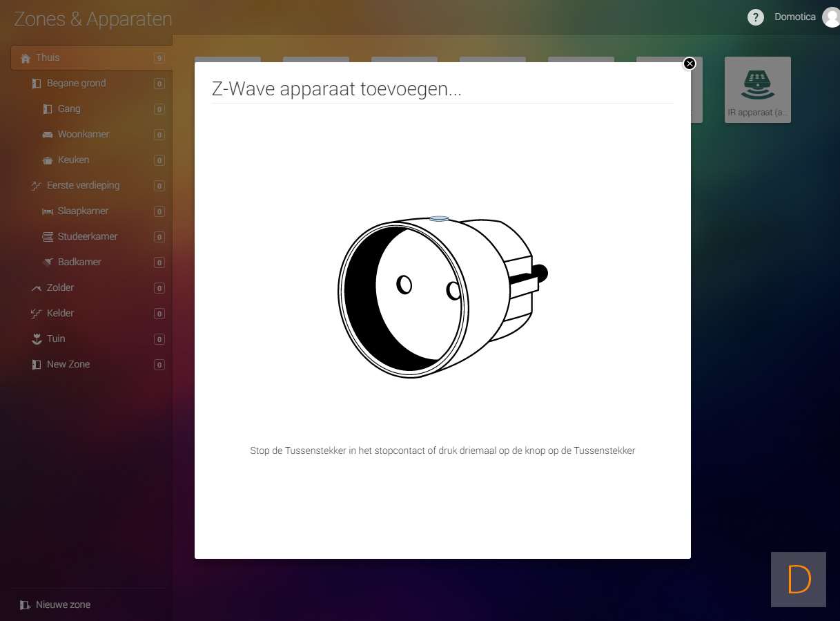Screen dimensions: 840x621
Task: Open the Domotica user profile avatar
Action: pos(831,17)
